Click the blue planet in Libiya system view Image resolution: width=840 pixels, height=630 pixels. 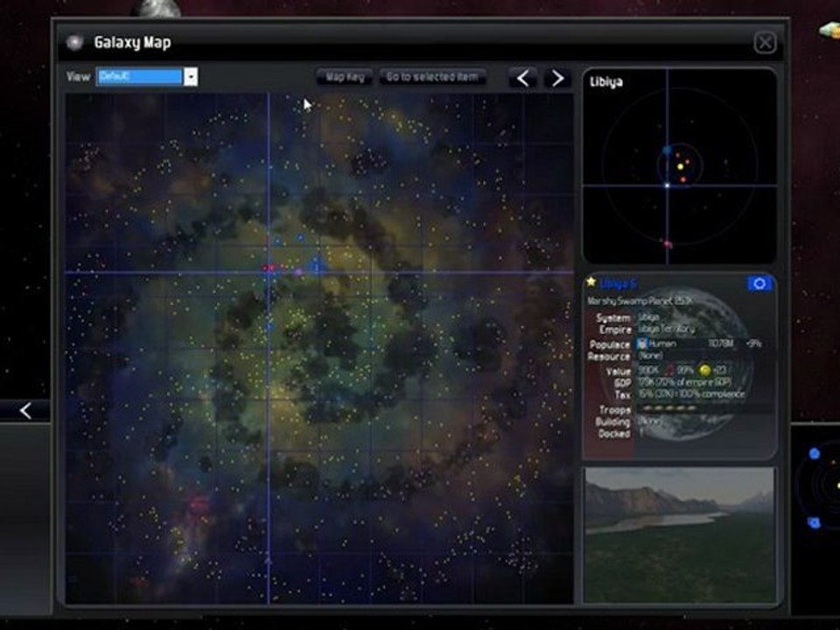(667, 150)
